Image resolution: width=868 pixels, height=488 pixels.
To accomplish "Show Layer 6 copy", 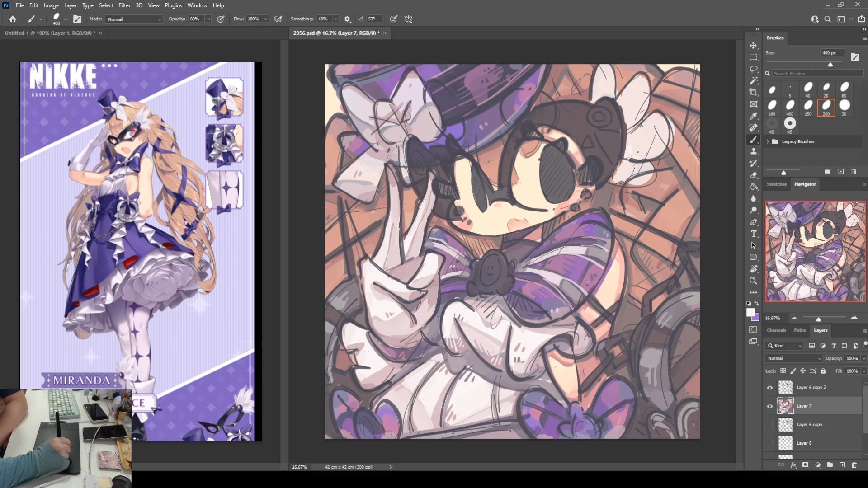I will point(770,425).
